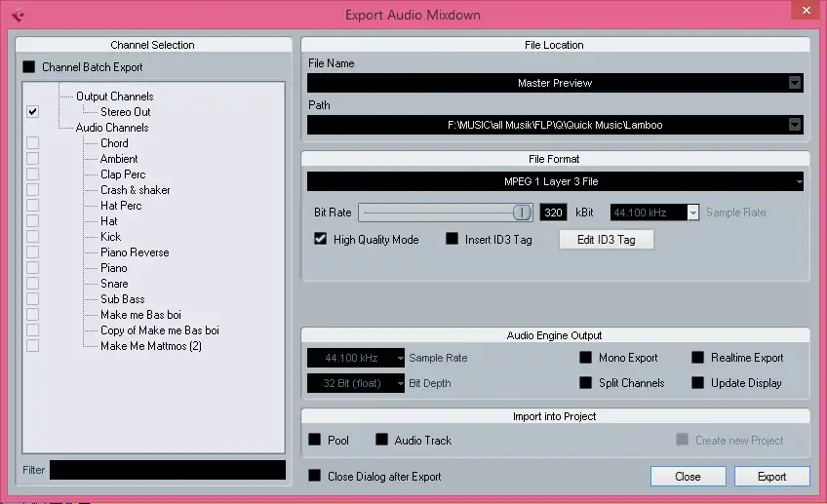Close the Export Audio Mixdown window
The image size is (827, 504).
click(806, 10)
